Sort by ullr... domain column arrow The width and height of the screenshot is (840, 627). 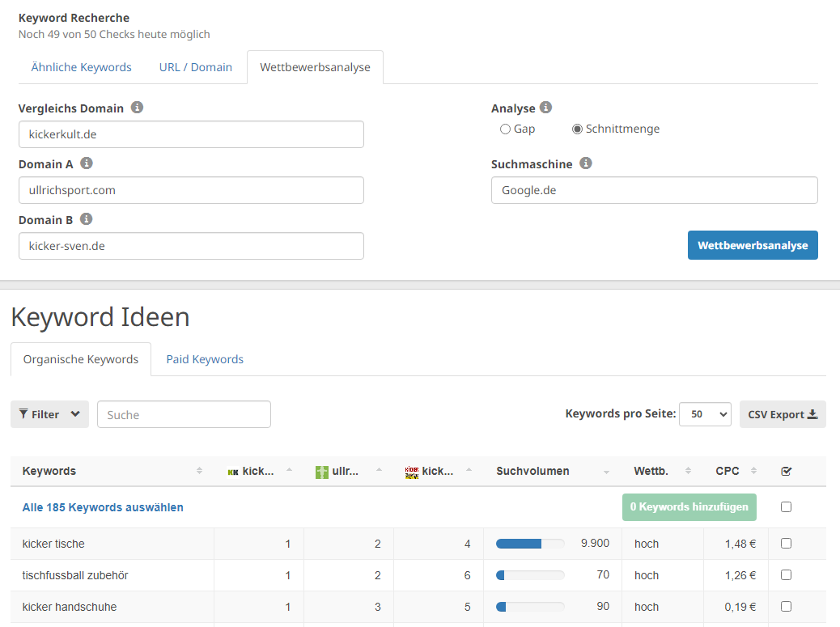point(379,469)
